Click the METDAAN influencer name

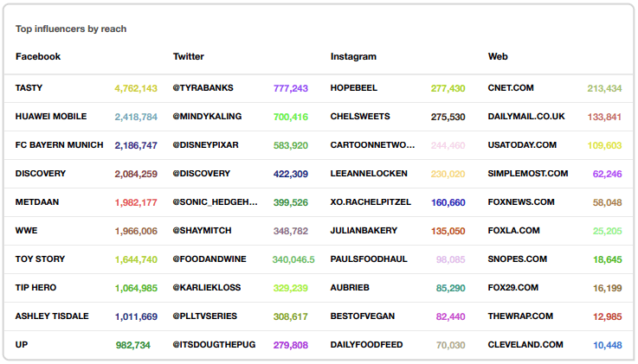pyautogui.click(x=37, y=202)
